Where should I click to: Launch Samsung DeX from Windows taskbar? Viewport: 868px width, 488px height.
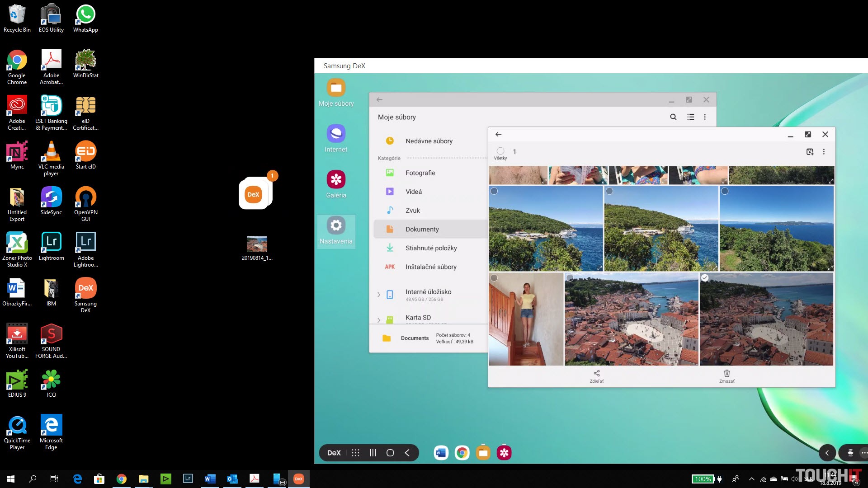(298, 479)
